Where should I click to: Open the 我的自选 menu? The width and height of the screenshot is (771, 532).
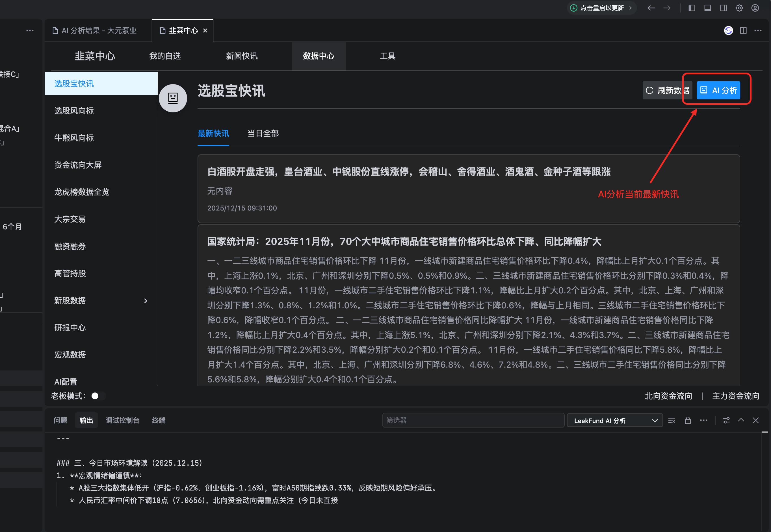[165, 56]
